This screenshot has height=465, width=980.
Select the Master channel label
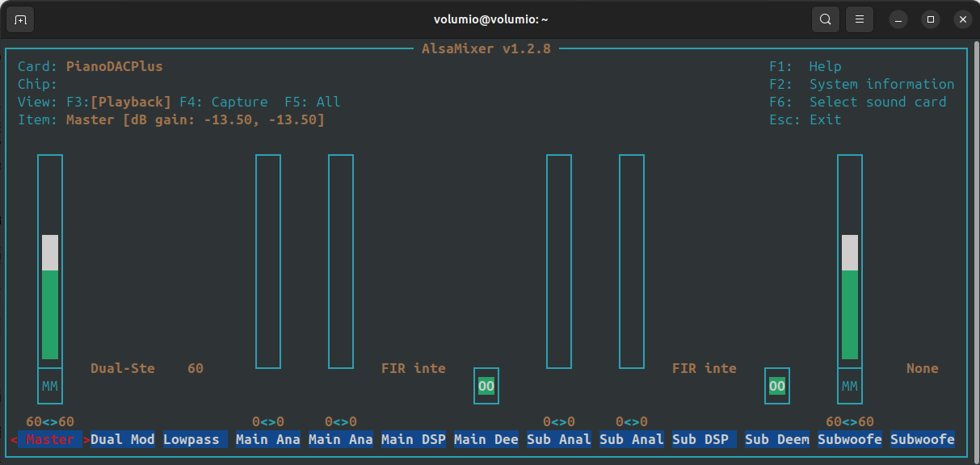point(50,440)
